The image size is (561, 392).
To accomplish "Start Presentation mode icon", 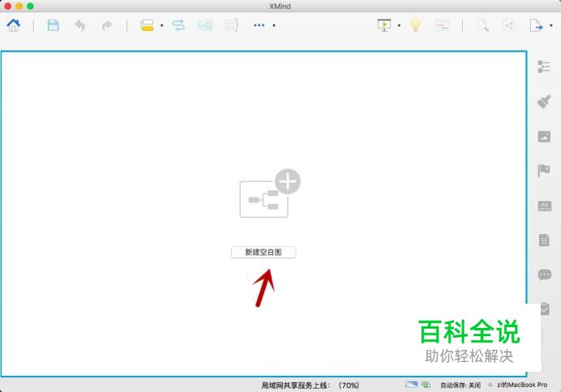I will tap(384, 25).
